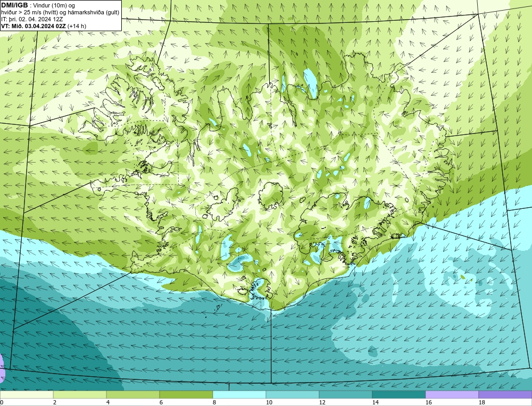Click the 0–2 m/s palest legend swatch
The image size is (532, 406).
click(27, 395)
